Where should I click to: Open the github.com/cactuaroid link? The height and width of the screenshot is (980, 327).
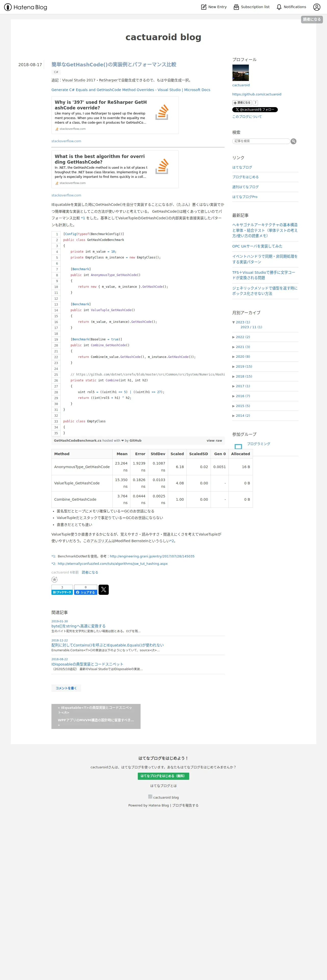pos(256,94)
